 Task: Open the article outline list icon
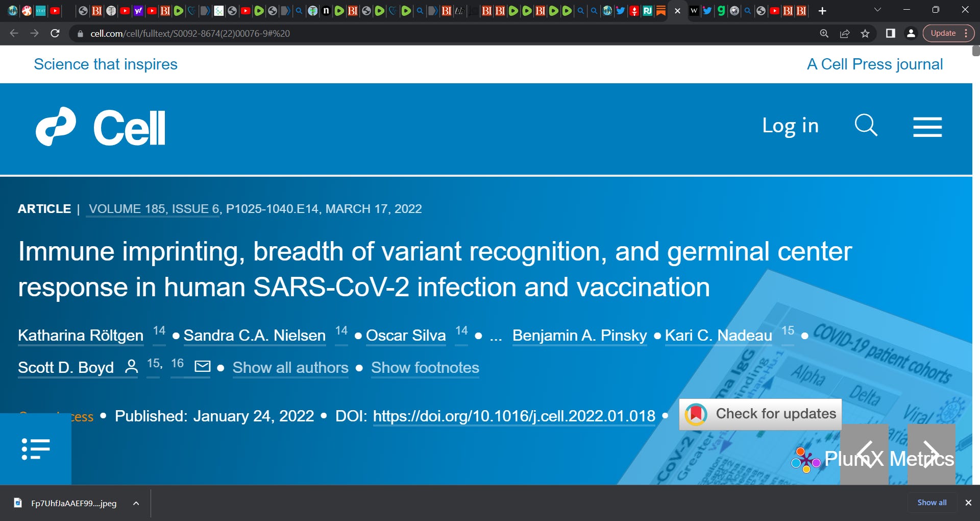click(x=36, y=449)
